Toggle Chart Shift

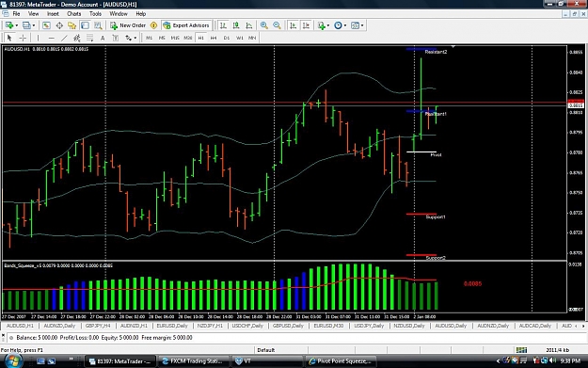click(306, 25)
